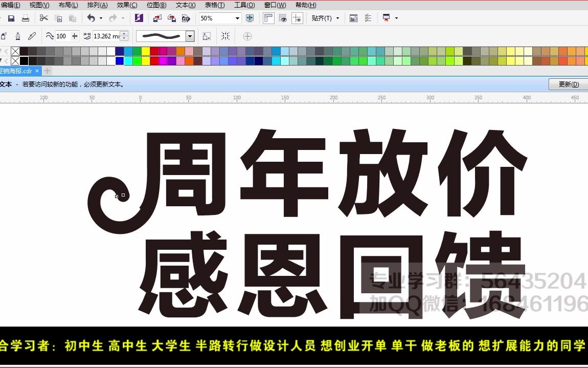Toggle guidelines visibility icon
This screenshot has width=588, height=368.
tap(298, 18)
